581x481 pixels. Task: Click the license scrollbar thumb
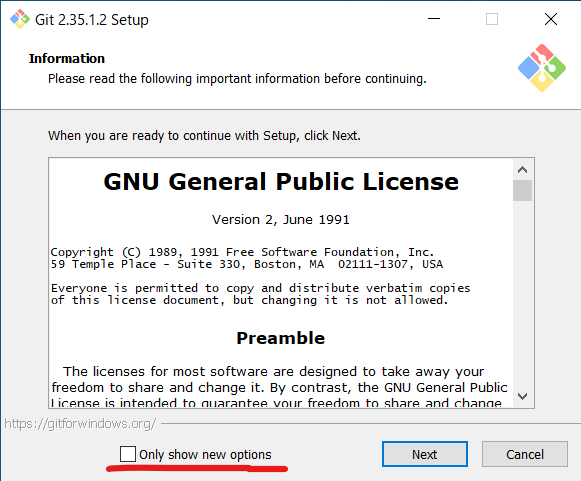click(522, 190)
